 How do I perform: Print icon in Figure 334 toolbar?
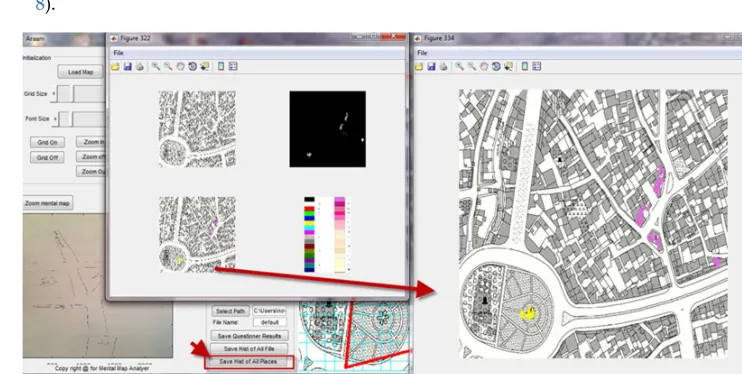tap(443, 67)
